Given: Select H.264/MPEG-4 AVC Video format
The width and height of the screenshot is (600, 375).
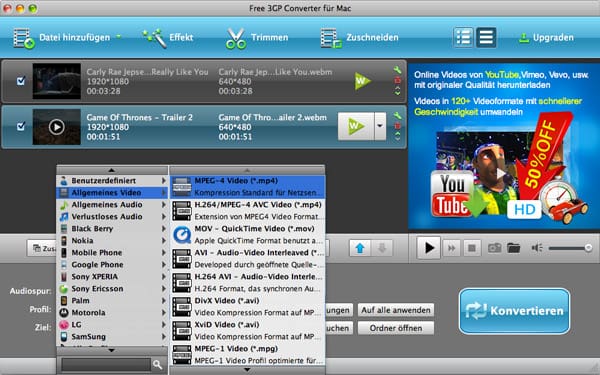Looking at the screenshot, I should point(247,210).
